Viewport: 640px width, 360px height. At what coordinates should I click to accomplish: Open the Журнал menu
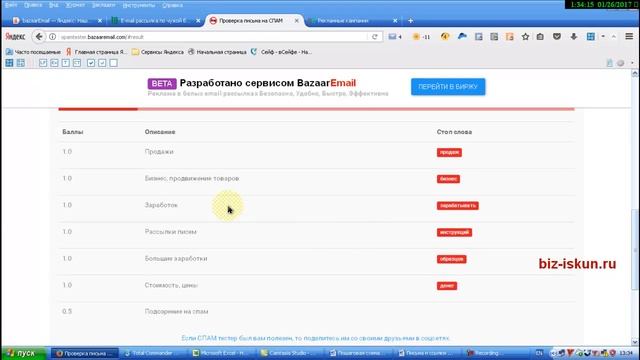click(75, 5)
